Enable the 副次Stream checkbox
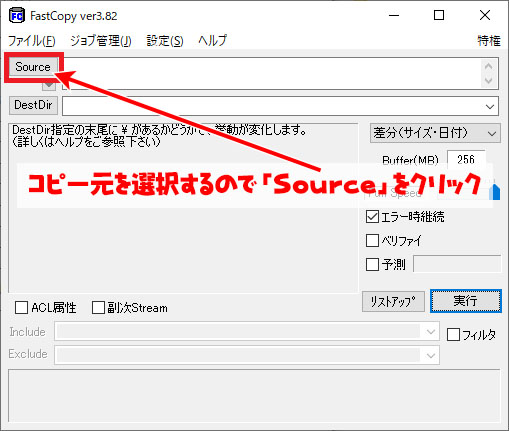509x431 pixels. (98, 307)
